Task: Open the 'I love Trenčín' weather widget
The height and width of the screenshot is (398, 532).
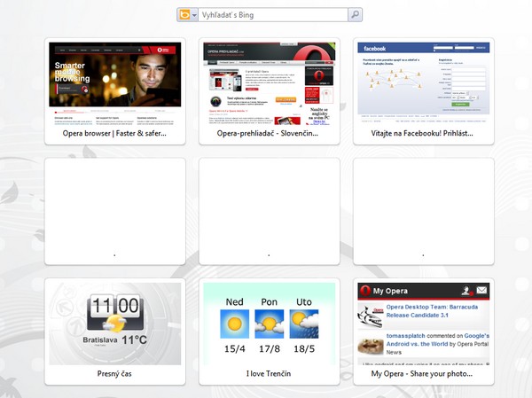Action: point(270,332)
